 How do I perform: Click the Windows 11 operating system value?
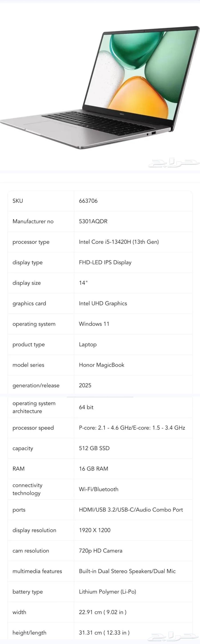(x=94, y=324)
